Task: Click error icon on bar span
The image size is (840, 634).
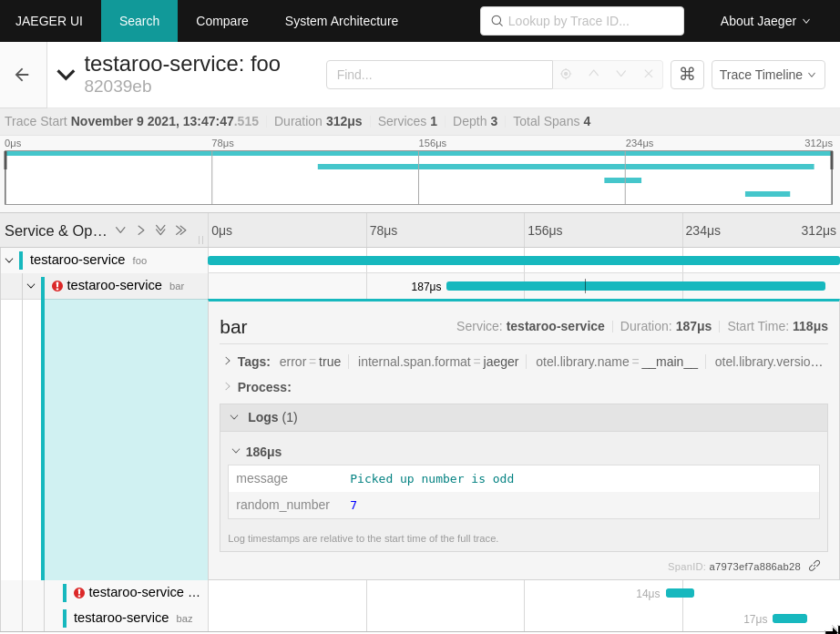Action: pos(57,286)
